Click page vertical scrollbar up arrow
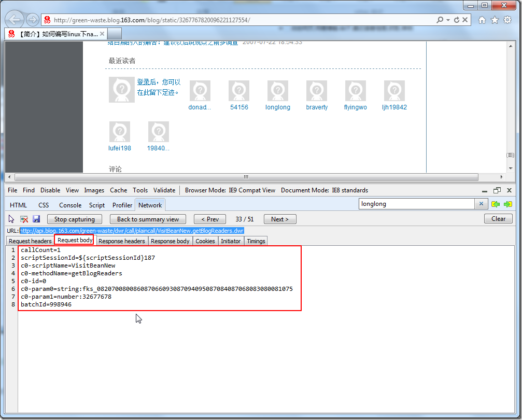 tap(511, 46)
